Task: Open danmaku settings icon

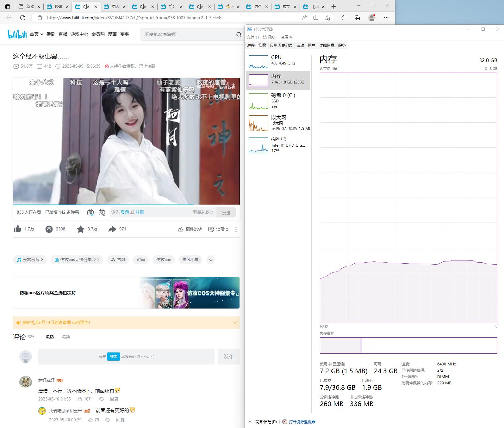Action: [x=102, y=212]
